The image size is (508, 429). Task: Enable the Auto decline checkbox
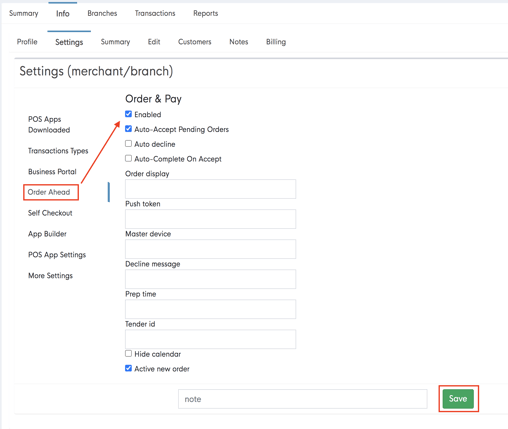128,143
